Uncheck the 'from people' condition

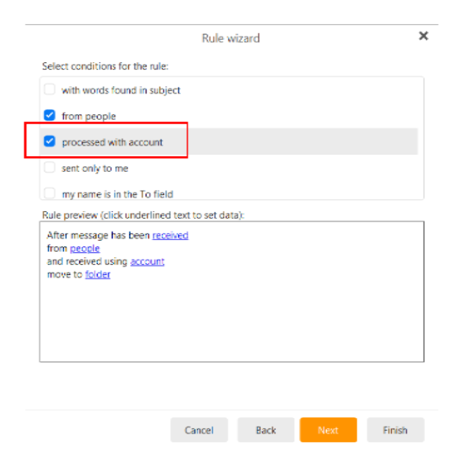tap(49, 115)
